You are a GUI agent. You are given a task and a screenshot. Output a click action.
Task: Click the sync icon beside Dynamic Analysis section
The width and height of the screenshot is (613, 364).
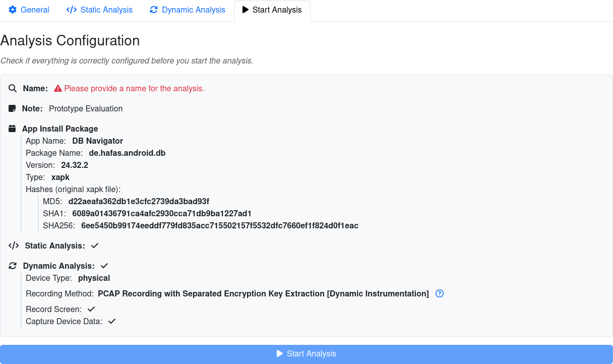(x=13, y=266)
